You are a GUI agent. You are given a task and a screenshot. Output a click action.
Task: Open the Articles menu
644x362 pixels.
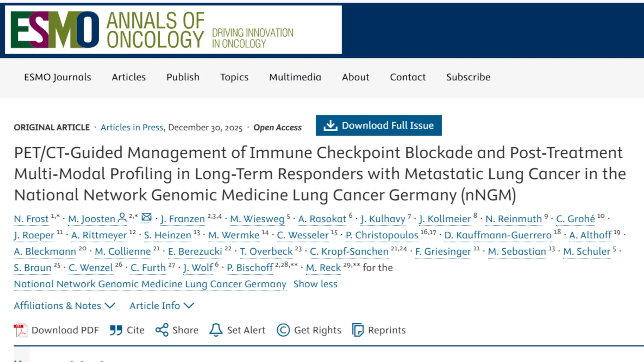coord(129,77)
